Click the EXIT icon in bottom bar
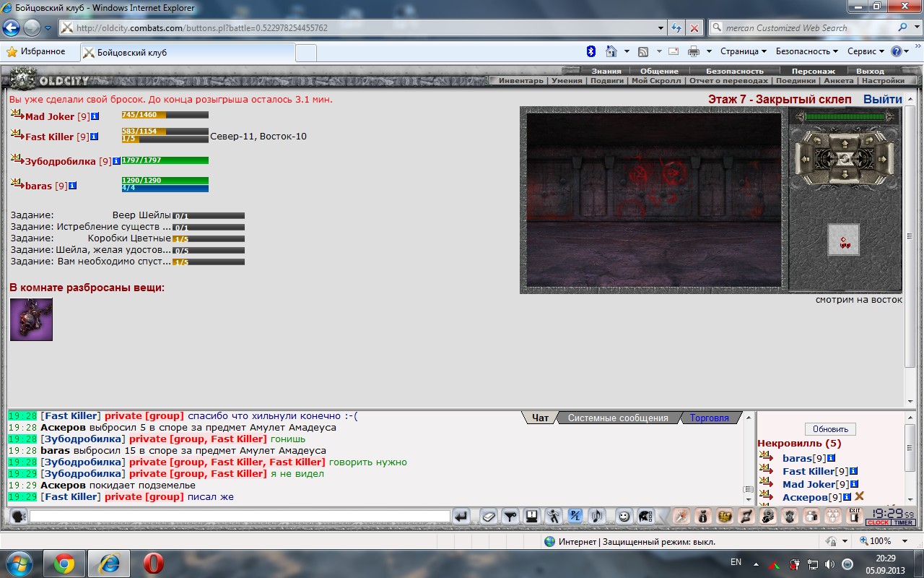 855,516
